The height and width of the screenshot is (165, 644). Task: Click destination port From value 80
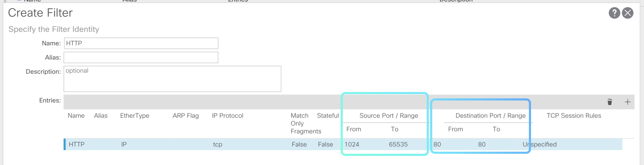click(437, 144)
